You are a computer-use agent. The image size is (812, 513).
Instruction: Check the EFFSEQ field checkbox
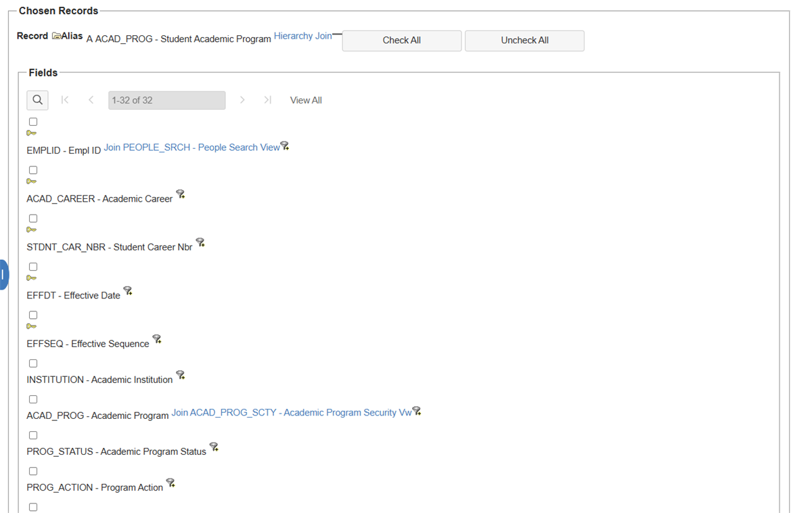33,315
